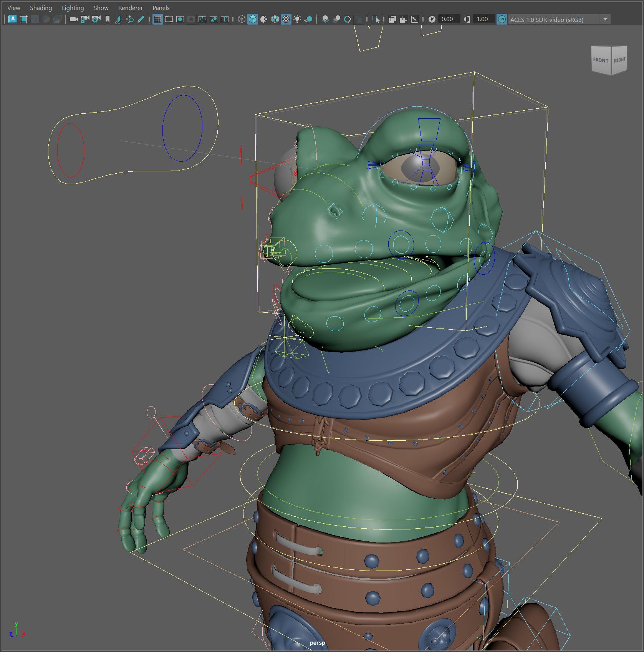Toggle the image plane icon
Screen dimensions: 644x652
coord(118,19)
